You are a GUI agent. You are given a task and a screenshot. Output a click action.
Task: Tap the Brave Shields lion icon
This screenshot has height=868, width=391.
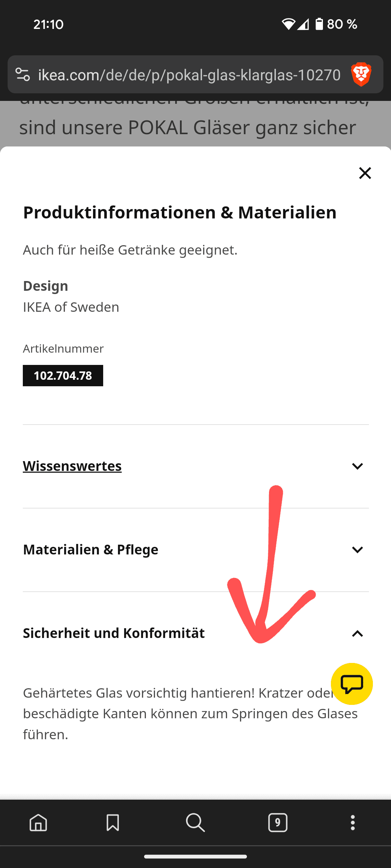361,75
